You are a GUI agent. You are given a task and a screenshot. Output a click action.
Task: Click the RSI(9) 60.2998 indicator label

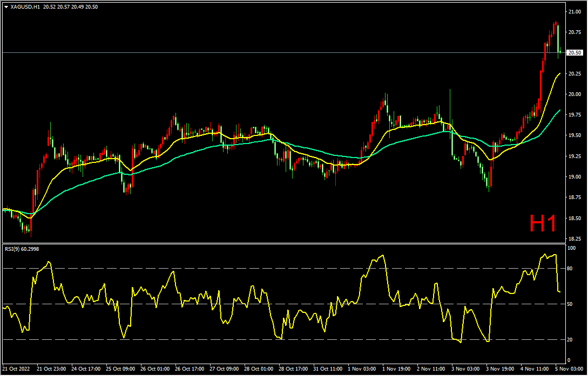(x=22, y=249)
